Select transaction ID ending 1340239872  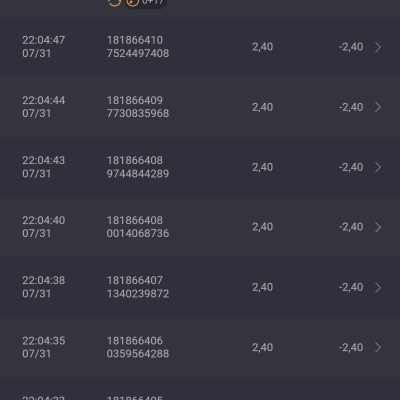(138, 287)
